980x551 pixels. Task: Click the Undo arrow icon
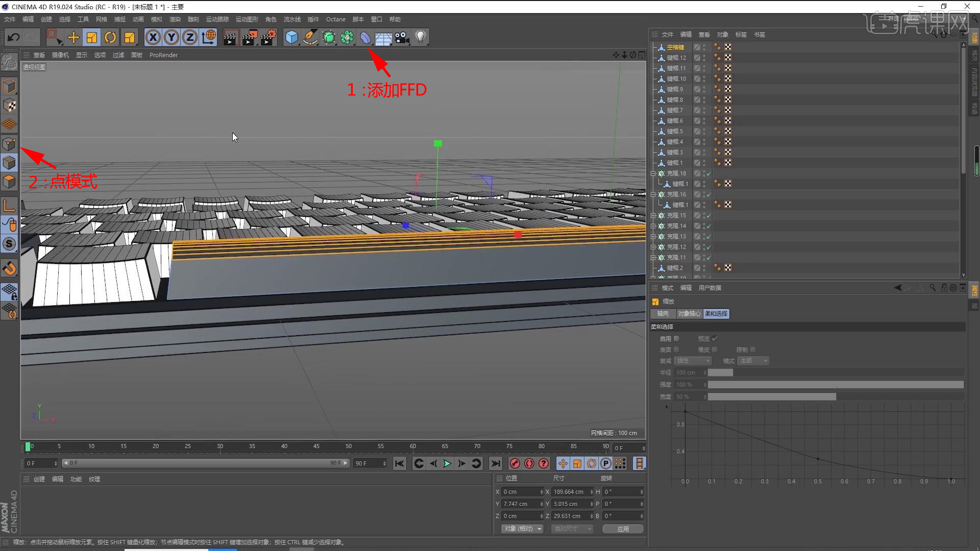click(x=14, y=37)
